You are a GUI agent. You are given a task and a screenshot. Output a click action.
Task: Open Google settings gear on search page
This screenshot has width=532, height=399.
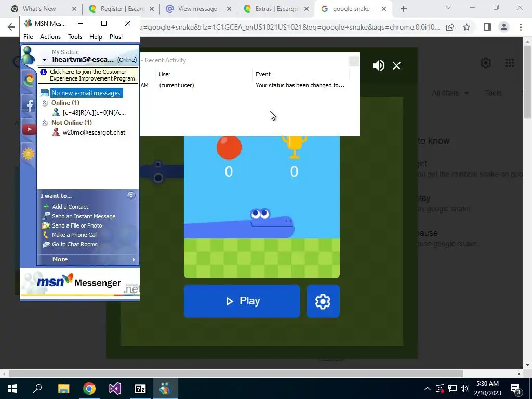pyautogui.click(x=486, y=63)
